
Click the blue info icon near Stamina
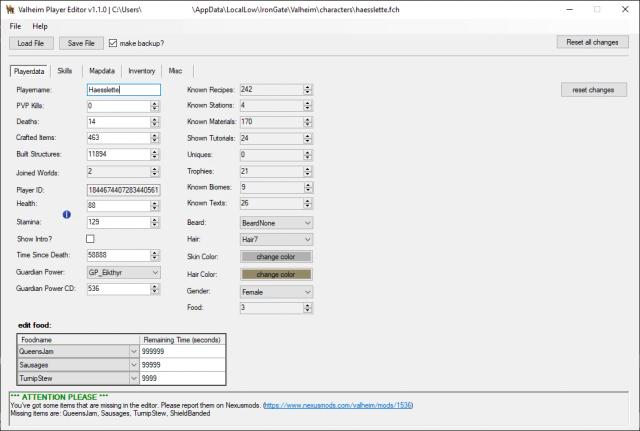point(67,214)
